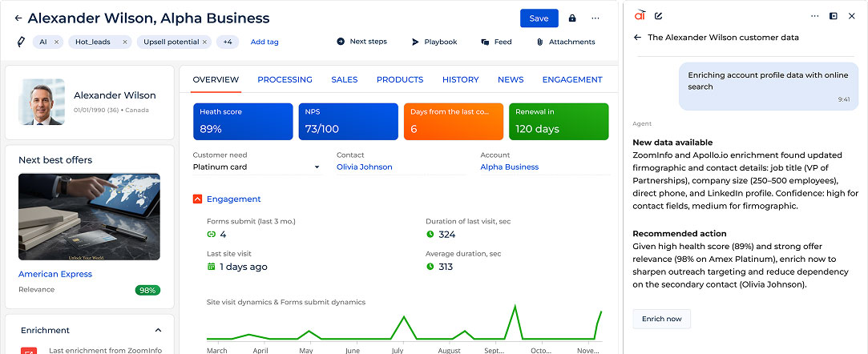Open the Feed
Image resolution: width=868 pixels, height=354 pixels.
pyautogui.click(x=497, y=42)
